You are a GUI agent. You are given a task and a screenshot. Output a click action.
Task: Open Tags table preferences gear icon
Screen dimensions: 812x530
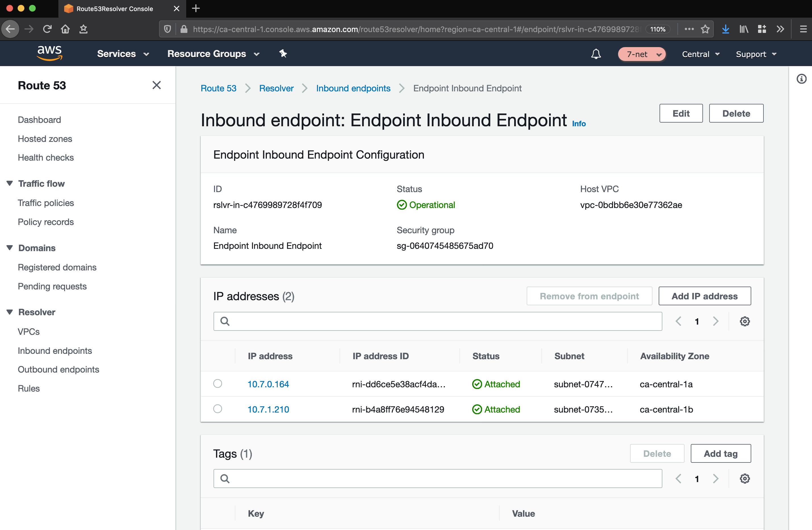tap(744, 478)
